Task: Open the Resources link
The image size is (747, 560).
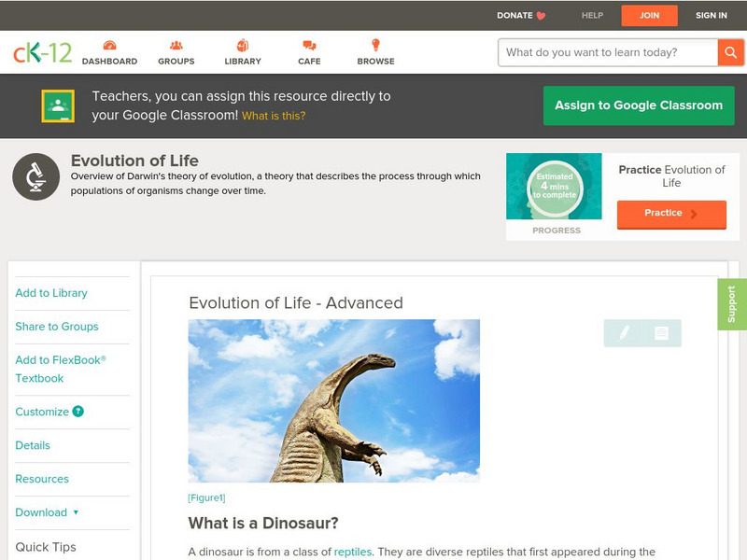Action: [42, 479]
